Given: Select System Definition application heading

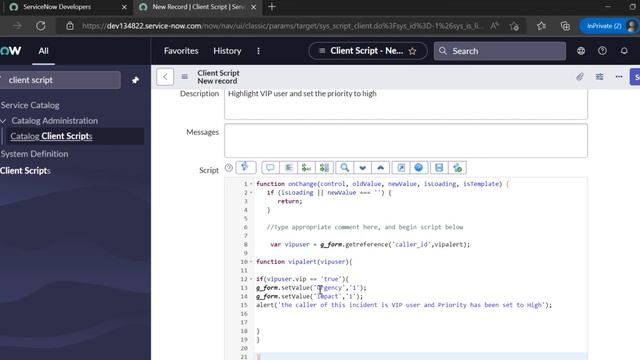Looking at the screenshot, I should coord(34,154).
